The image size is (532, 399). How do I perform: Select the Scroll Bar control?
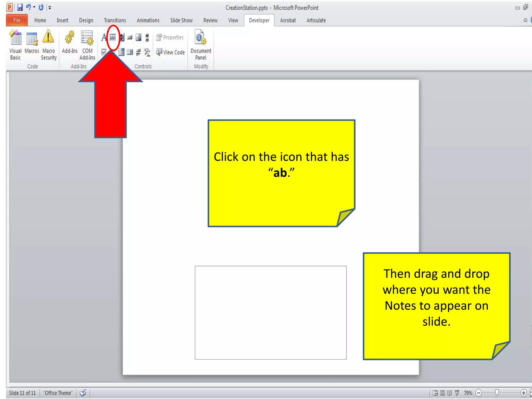point(147,37)
